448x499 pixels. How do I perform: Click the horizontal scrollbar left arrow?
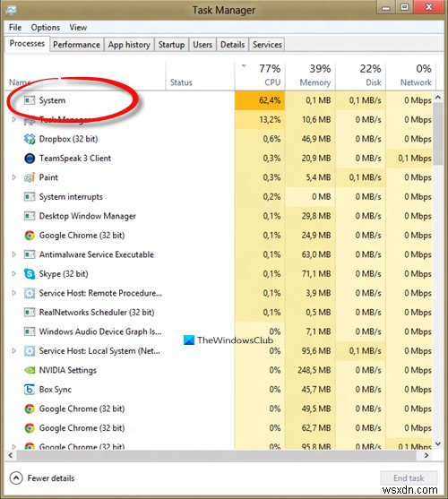coord(11,455)
